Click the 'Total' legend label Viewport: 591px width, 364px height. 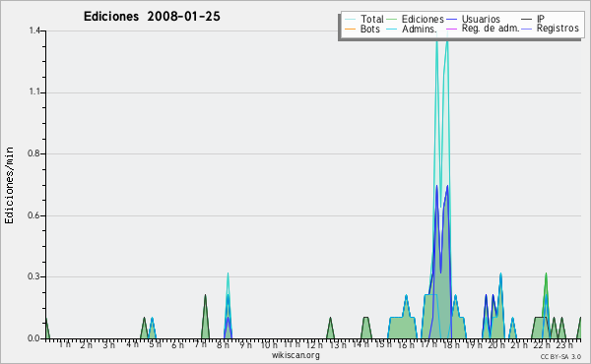(371, 19)
